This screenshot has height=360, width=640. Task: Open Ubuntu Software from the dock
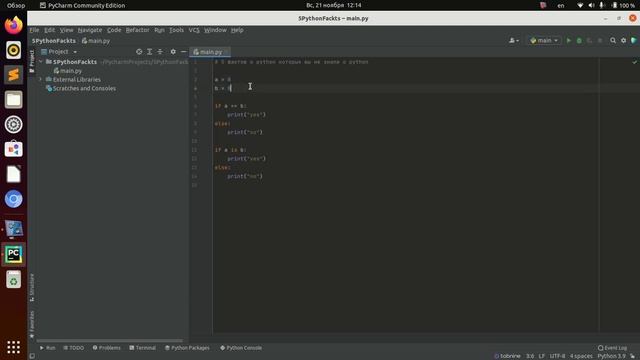pyautogui.click(x=13, y=149)
